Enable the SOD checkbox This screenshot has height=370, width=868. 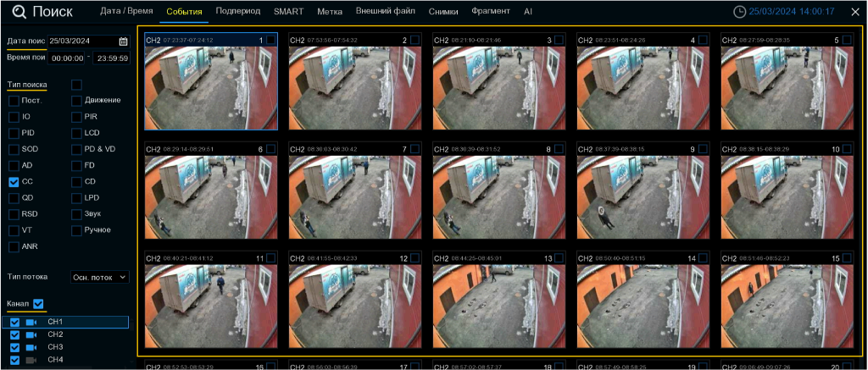tap(14, 149)
